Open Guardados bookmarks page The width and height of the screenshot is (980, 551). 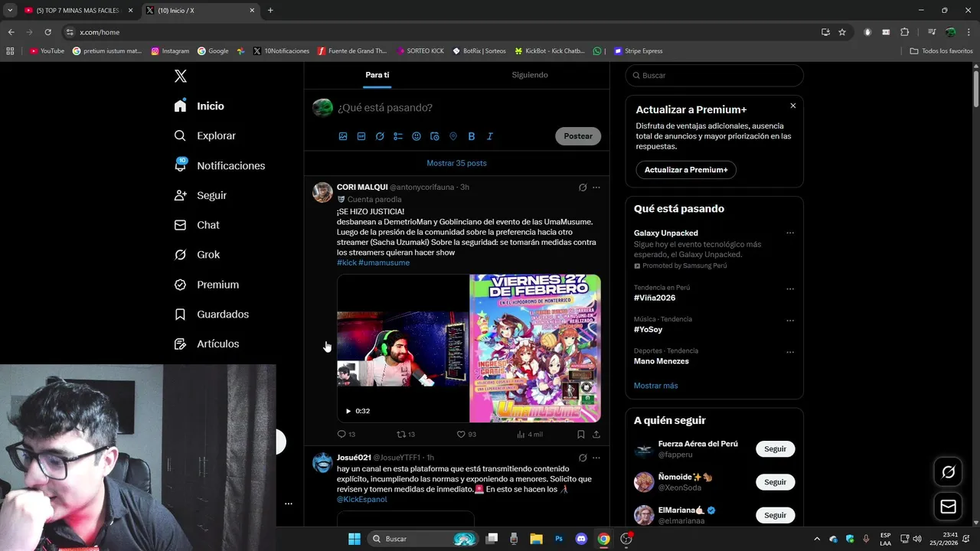(x=211, y=315)
